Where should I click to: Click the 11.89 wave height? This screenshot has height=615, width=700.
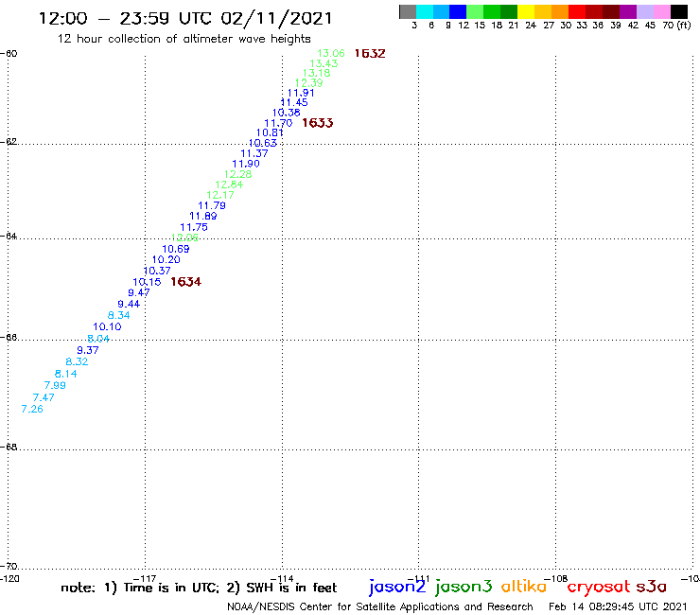[x=203, y=216]
